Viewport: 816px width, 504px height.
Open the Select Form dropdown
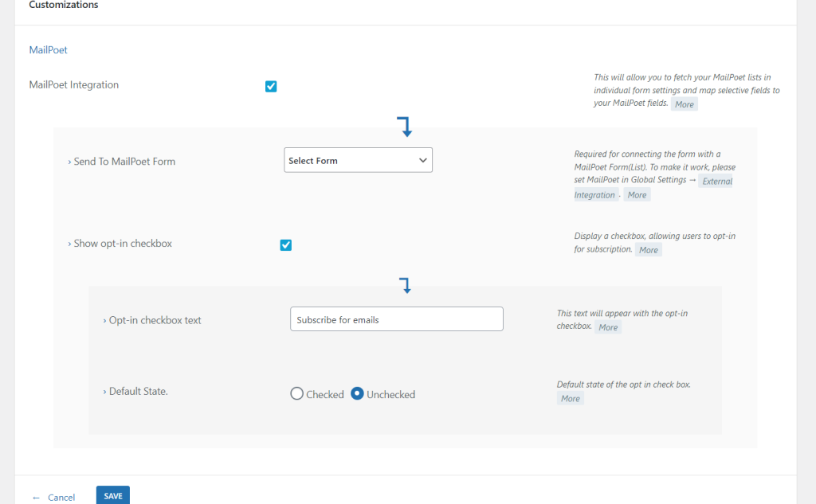358,160
